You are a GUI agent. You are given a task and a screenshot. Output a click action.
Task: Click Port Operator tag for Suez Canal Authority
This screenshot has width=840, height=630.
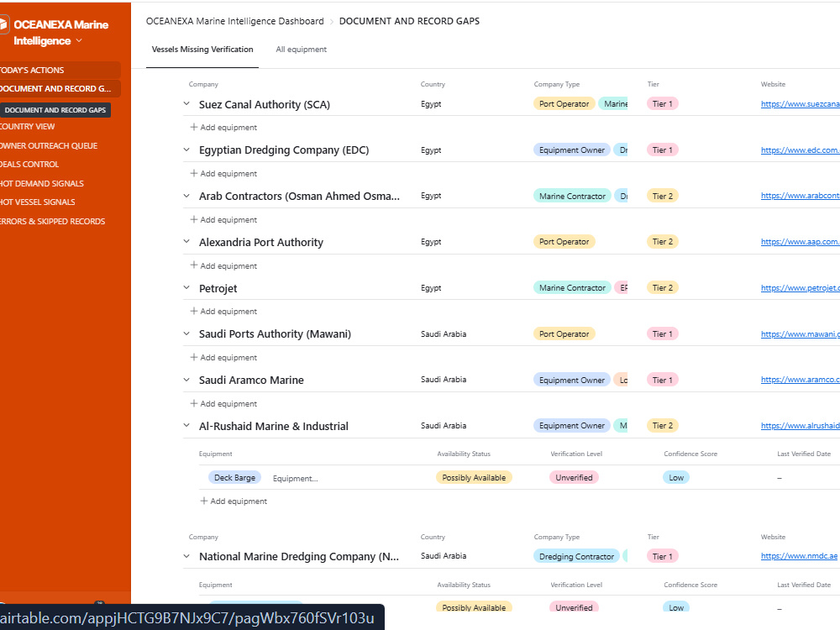tap(564, 104)
